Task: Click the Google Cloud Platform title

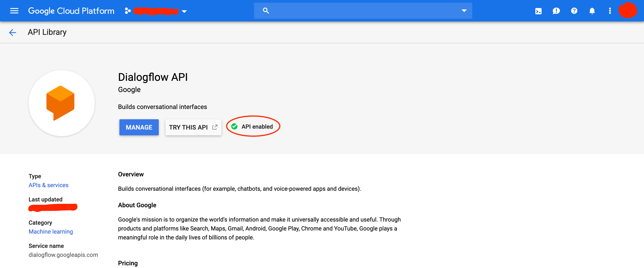Action: click(x=71, y=11)
